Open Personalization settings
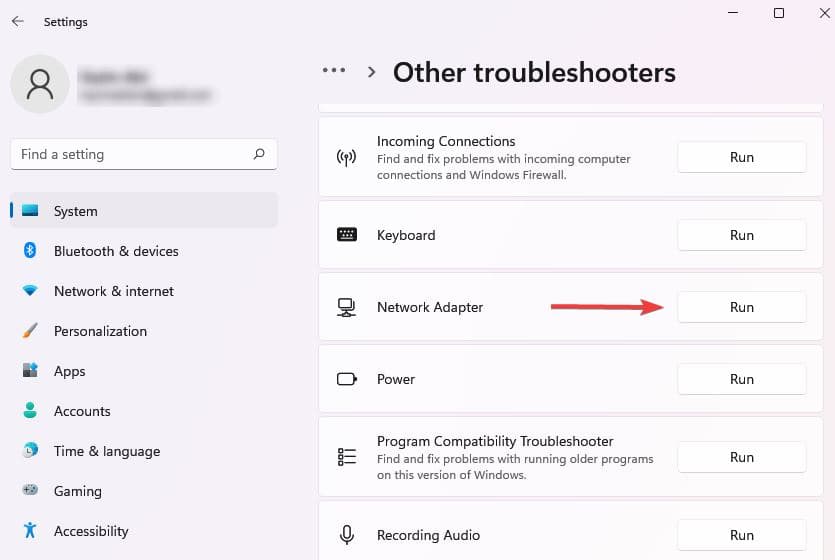835x560 pixels. (x=144, y=331)
